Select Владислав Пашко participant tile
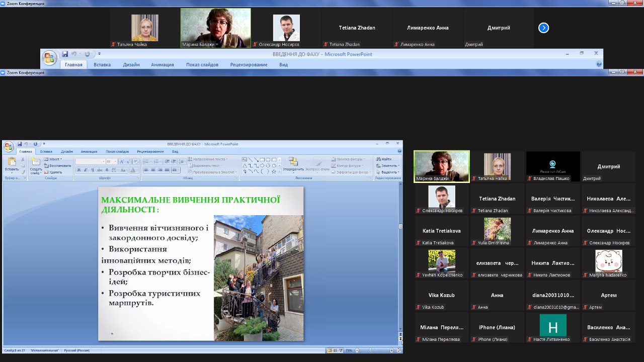This screenshot has width=644, height=362. [552, 166]
